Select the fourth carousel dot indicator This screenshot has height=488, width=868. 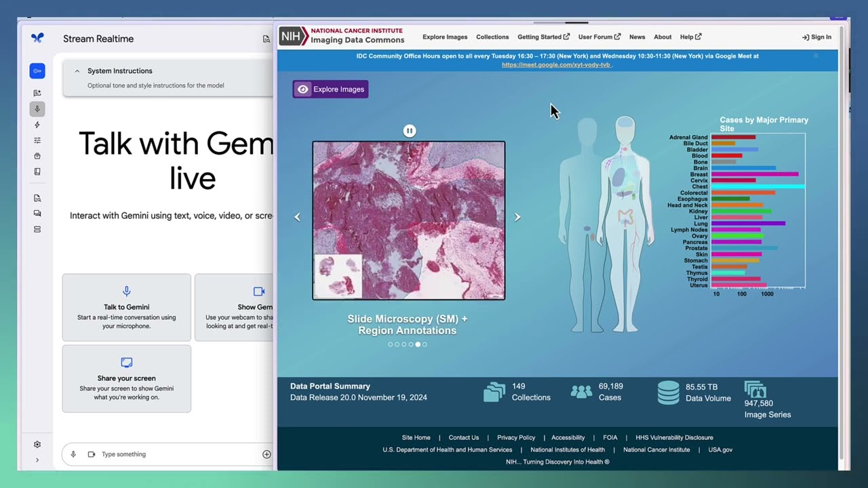point(410,344)
